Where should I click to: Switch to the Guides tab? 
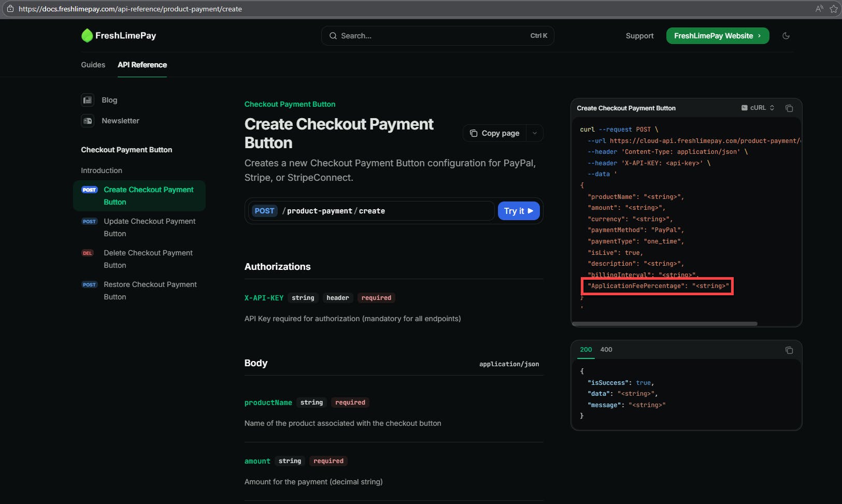[93, 65]
